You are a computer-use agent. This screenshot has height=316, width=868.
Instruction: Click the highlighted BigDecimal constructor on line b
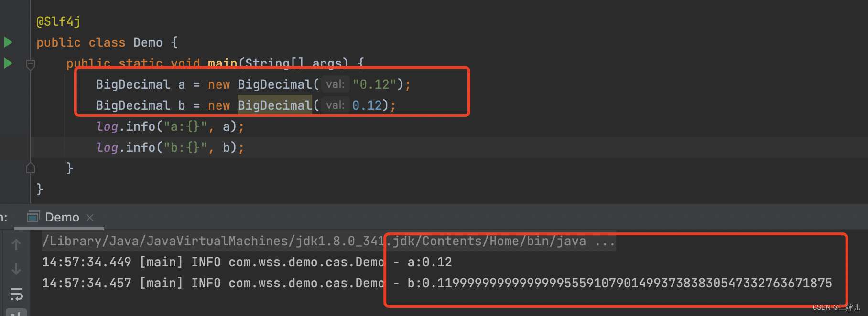pos(274,105)
